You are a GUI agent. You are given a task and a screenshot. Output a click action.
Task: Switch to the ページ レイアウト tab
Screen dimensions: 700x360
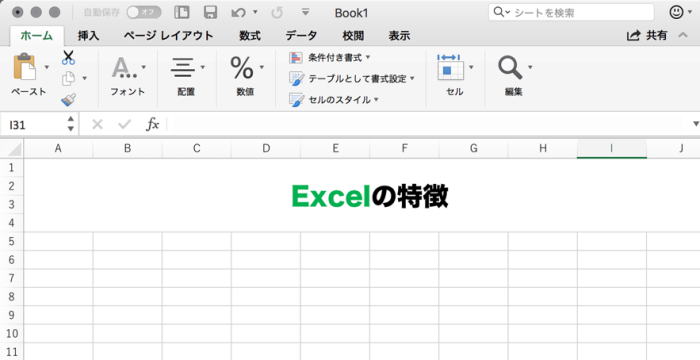[x=168, y=36]
